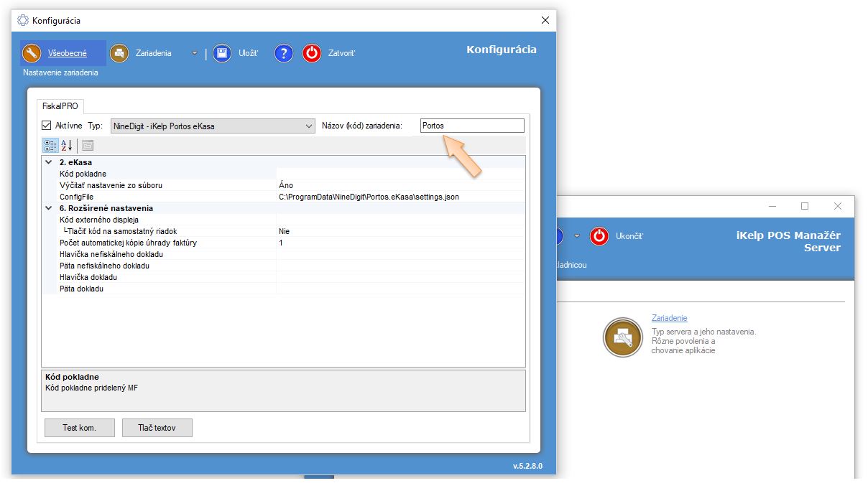Uncheck the Aktívne checkbox

tap(47, 126)
